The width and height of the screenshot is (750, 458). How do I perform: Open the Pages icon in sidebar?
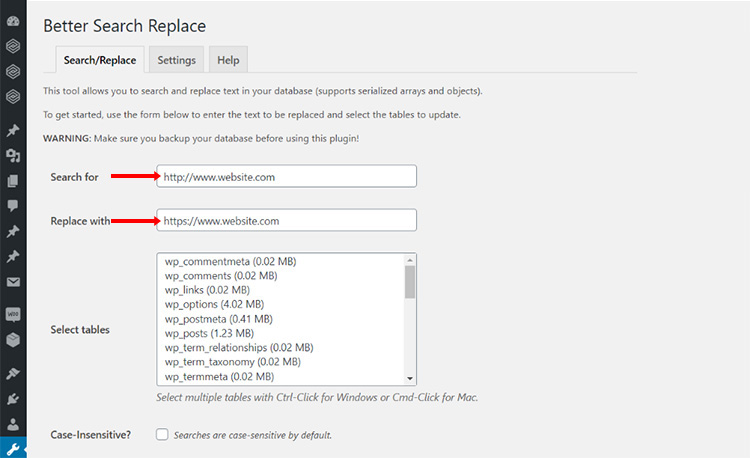13,181
